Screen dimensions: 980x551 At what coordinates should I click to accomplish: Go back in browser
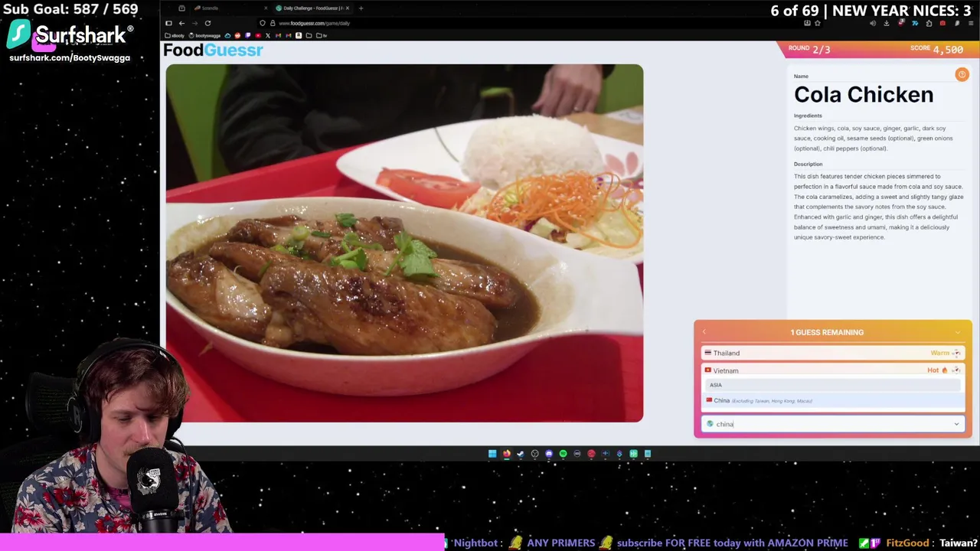181,23
